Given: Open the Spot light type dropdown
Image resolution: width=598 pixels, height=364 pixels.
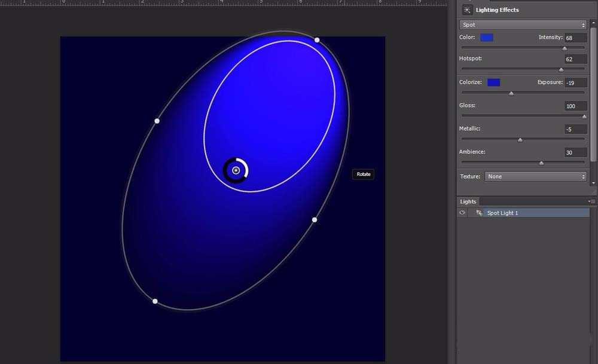Looking at the screenshot, I should point(523,25).
